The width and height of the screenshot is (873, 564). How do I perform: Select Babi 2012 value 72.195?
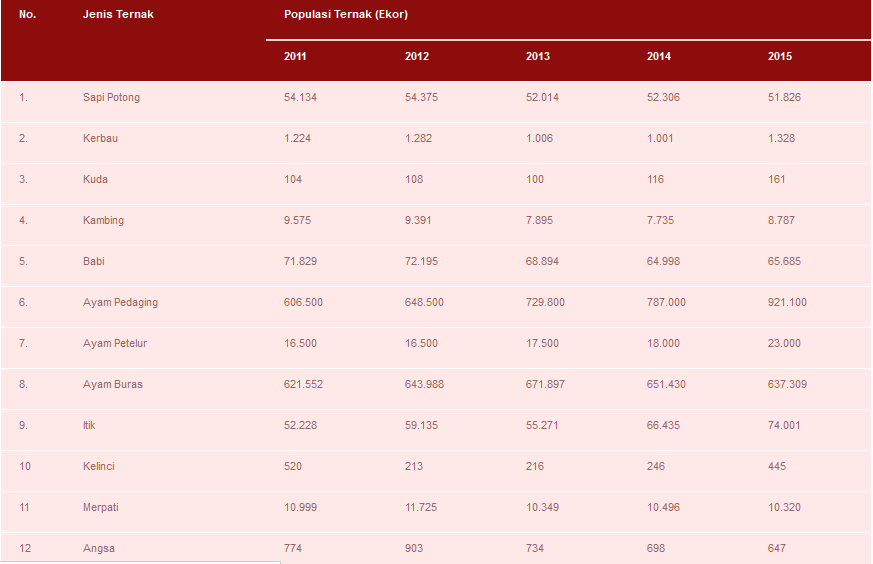[421, 261]
